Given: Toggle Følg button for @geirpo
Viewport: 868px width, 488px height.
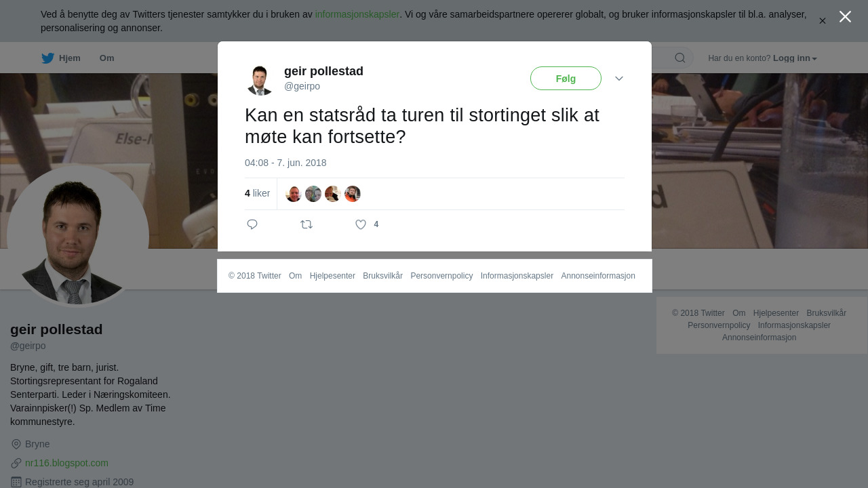Looking at the screenshot, I should [x=566, y=79].
